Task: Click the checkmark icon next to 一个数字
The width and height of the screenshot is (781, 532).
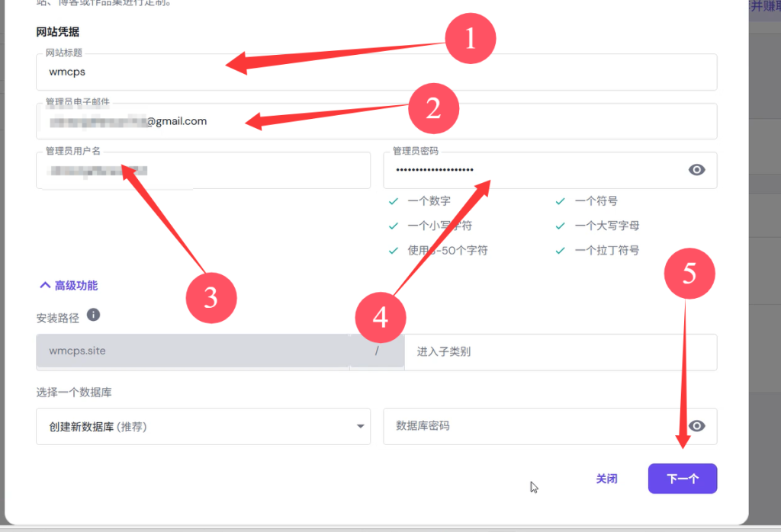Action: click(394, 202)
